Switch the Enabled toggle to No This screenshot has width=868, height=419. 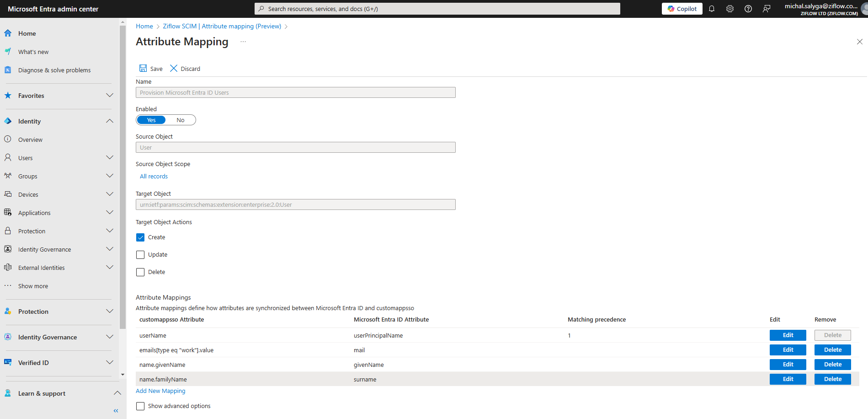(181, 120)
